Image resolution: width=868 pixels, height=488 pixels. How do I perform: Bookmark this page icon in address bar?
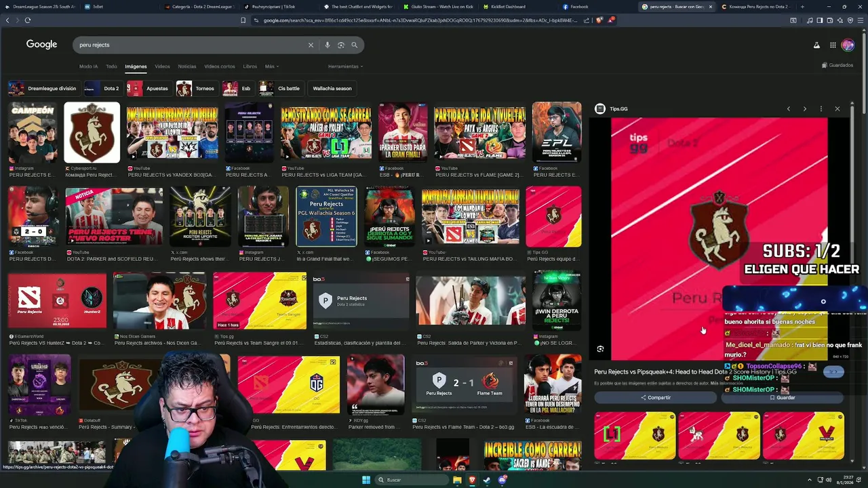coord(243,20)
